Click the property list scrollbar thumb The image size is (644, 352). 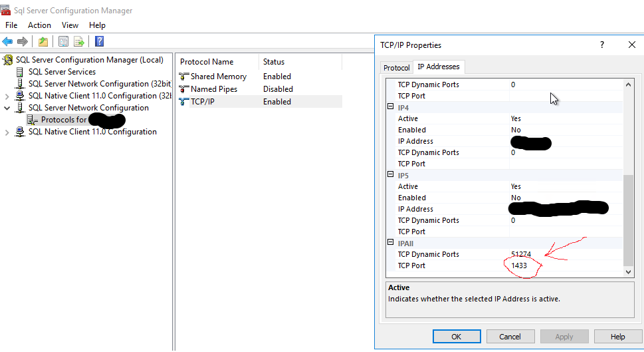(628, 220)
